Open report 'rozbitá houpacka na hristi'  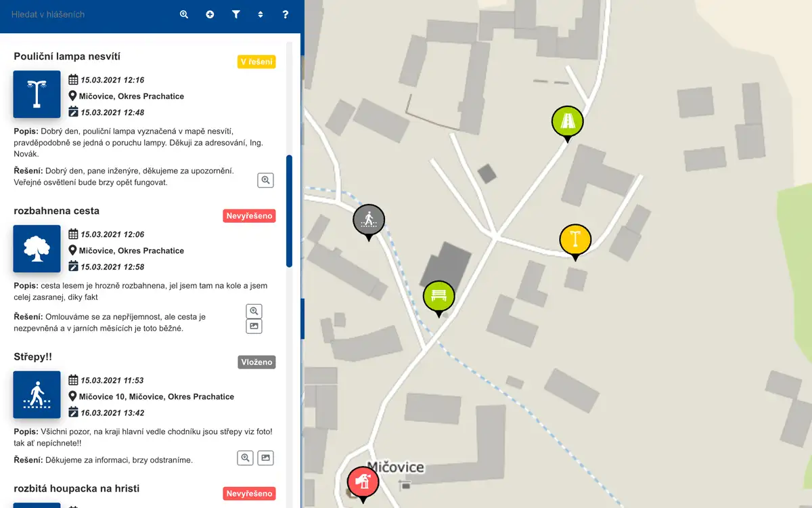[76, 488]
